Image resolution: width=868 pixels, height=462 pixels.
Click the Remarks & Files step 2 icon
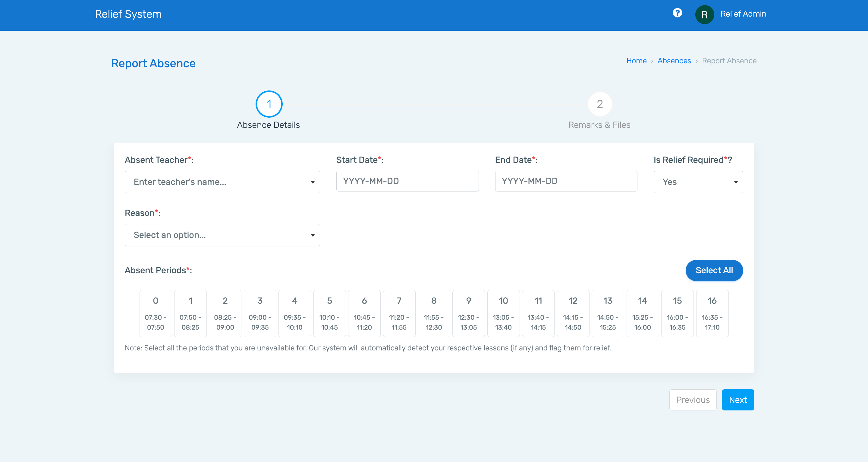coord(599,104)
